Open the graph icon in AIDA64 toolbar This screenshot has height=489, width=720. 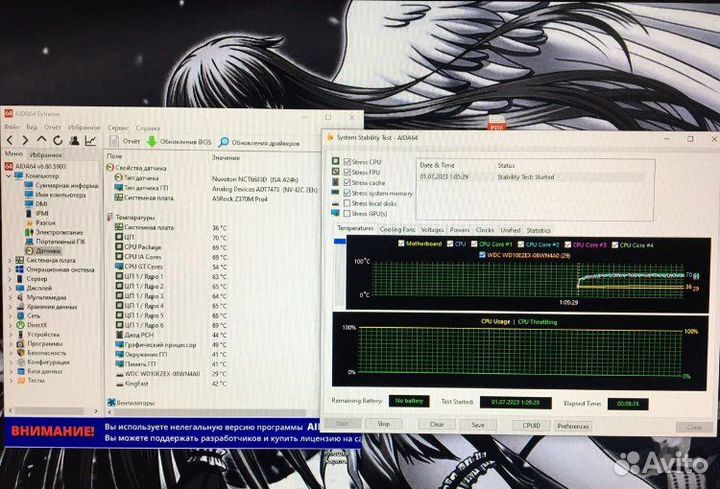(x=90, y=141)
